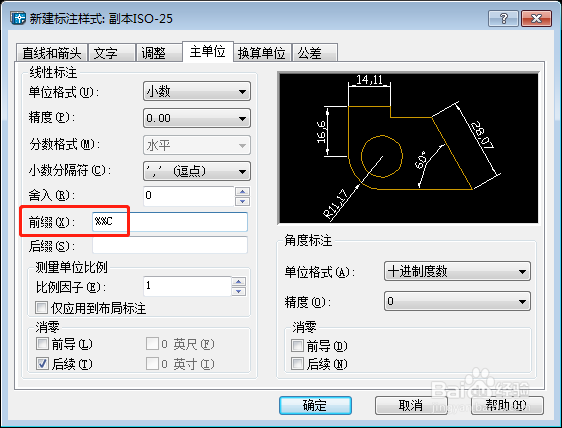The height and width of the screenshot is (428, 562).
Task: Click the 确定 button
Action: [x=315, y=405]
